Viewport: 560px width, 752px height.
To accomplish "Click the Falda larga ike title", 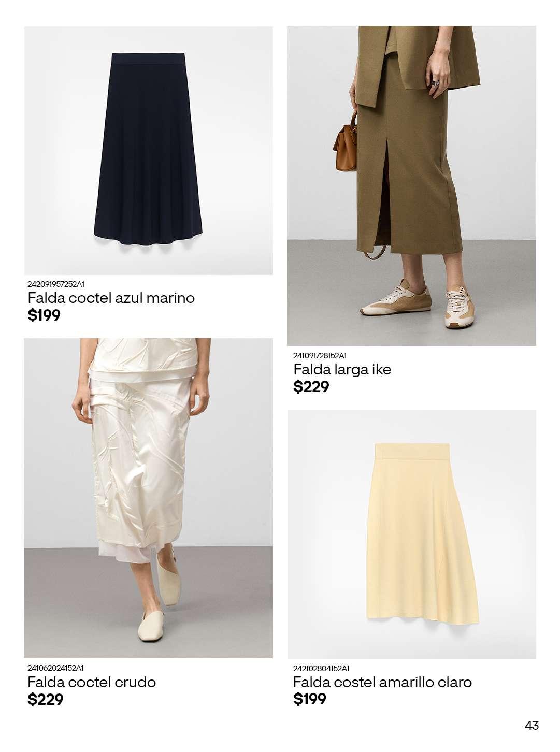I will coord(342,369).
